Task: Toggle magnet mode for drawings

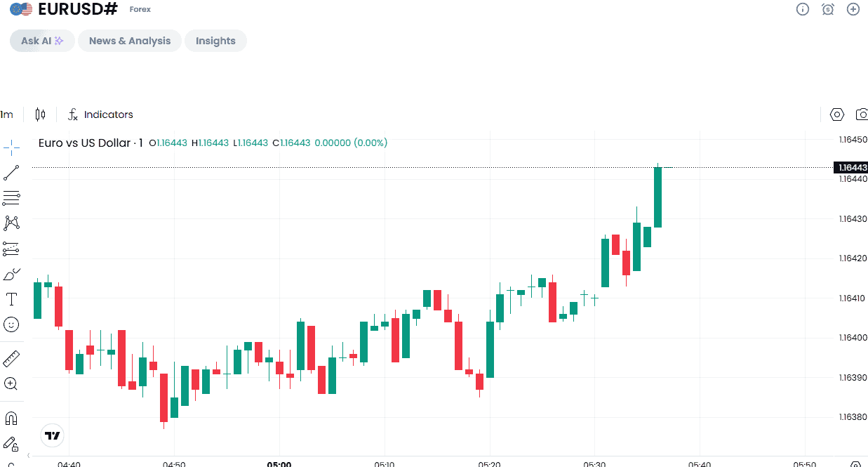Action: [11, 418]
